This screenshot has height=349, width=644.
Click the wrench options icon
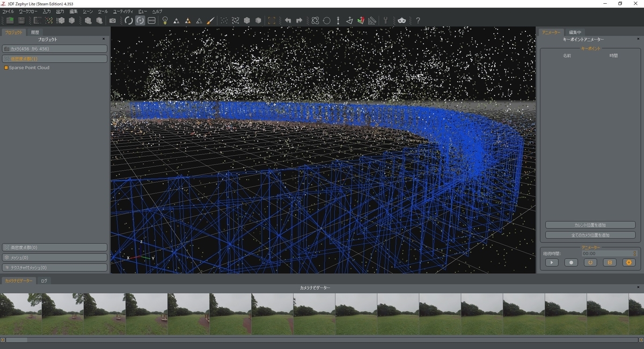click(385, 20)
